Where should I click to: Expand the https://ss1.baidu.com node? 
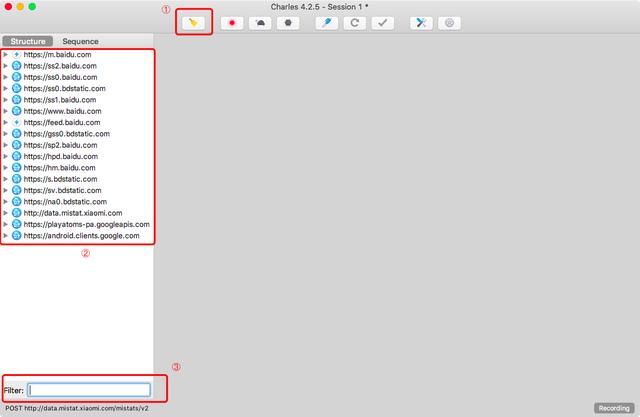(x=5, y=100)
